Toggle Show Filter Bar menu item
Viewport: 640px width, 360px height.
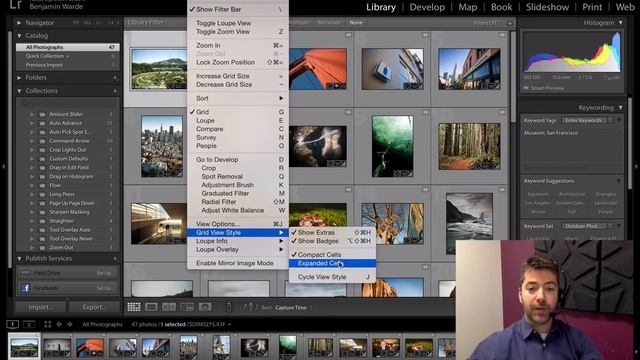pyautogui.click(x=238, y=9)
